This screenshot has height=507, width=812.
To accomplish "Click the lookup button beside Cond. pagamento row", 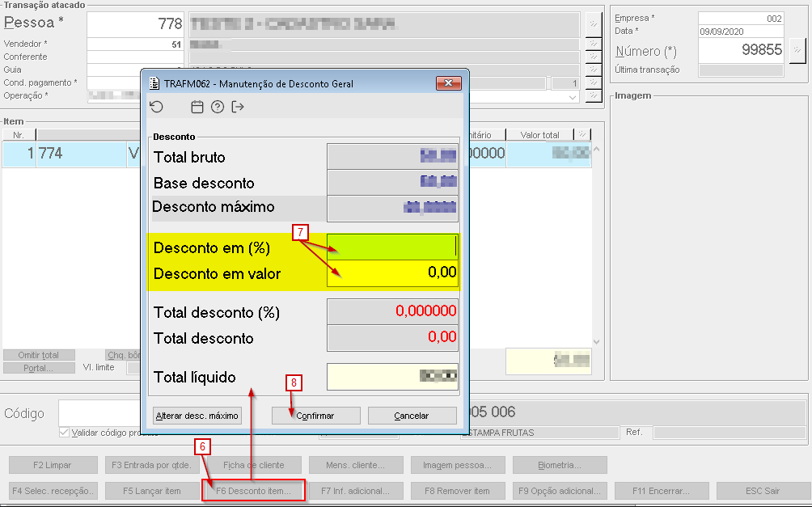I will click(x=594, y=82).
